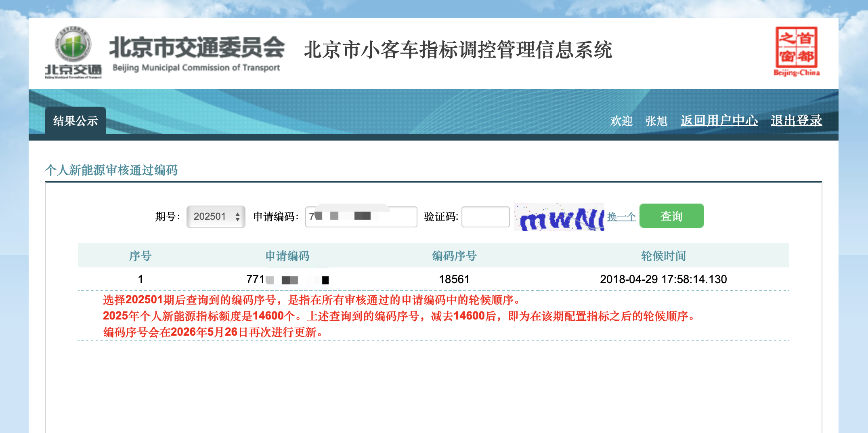Click the 验证码 label
This screenshot has width=868, height=433.
[x=441, y=217]
